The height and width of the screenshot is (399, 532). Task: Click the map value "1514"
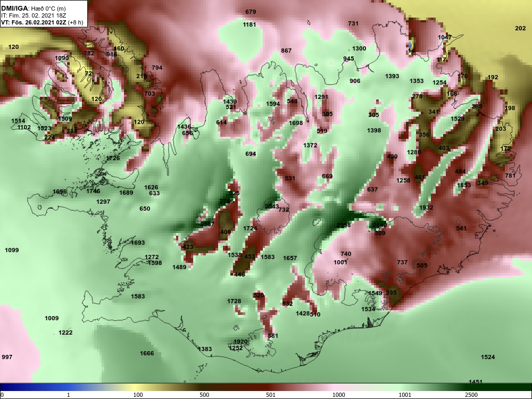pyautogui.click(x=18, y=121)
